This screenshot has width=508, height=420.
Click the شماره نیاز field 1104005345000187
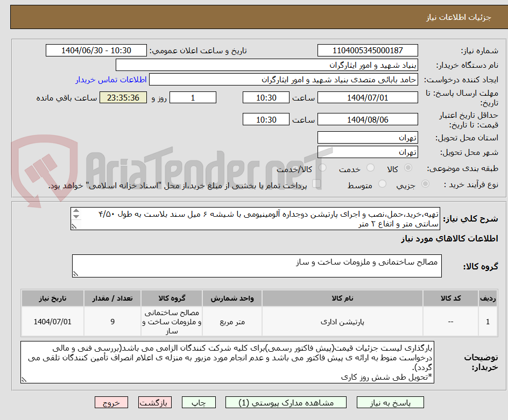pos(368,51)
